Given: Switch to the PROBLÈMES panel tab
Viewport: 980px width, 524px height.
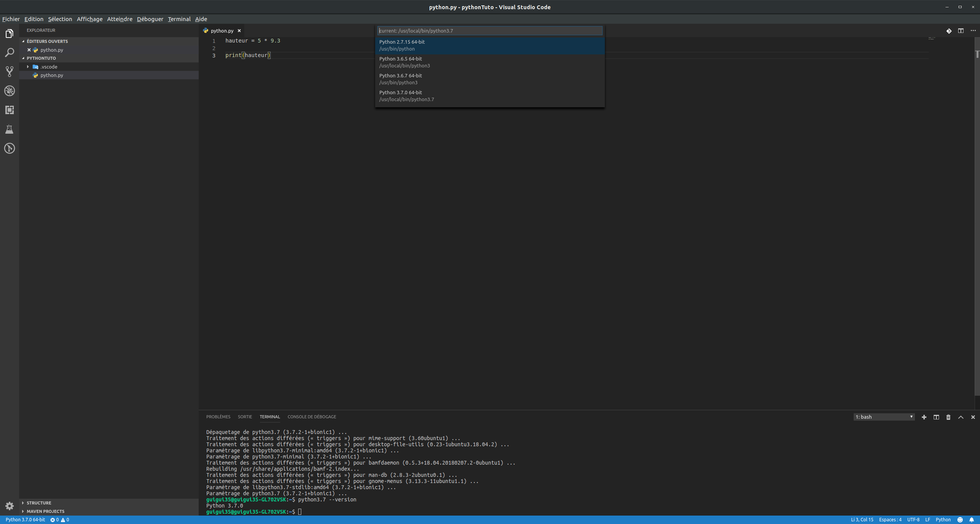Looking at the screenshot, I should 218,417.
